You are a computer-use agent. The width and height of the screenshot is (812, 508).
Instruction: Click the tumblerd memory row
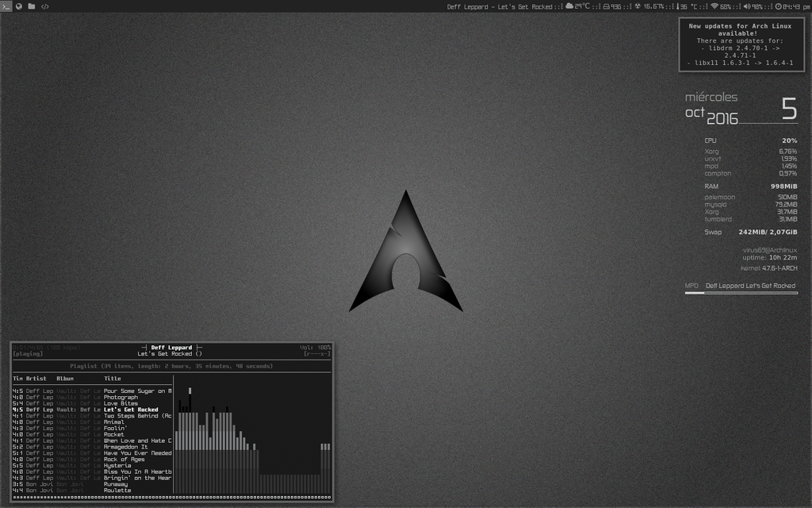750,219
